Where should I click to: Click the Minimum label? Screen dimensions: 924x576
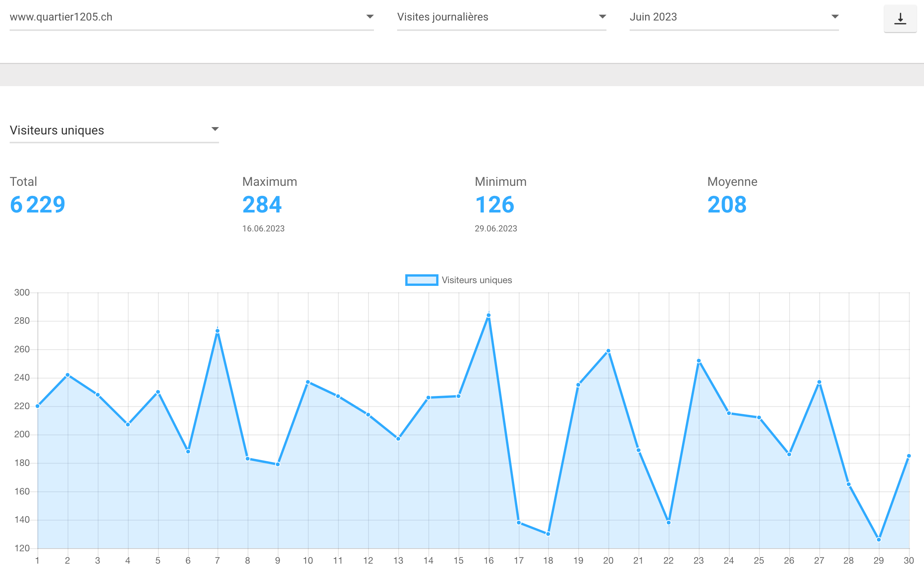pos(501,182)
